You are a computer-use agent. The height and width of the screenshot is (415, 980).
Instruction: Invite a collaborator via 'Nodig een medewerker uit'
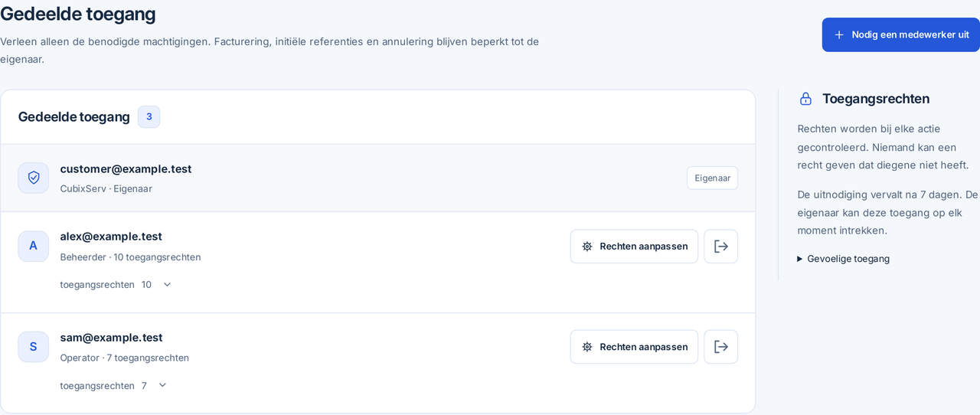[900, 34]
